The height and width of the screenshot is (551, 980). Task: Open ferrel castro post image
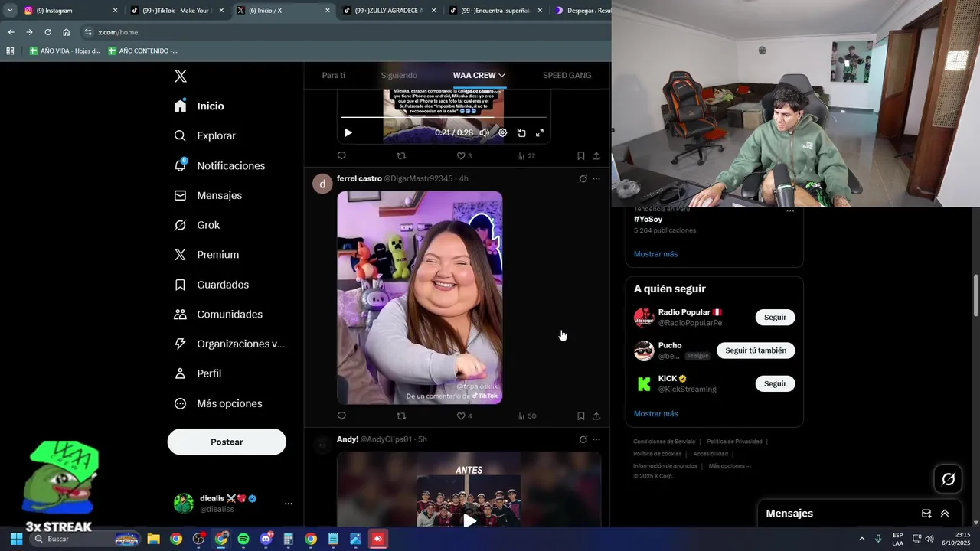click(420, 298)
